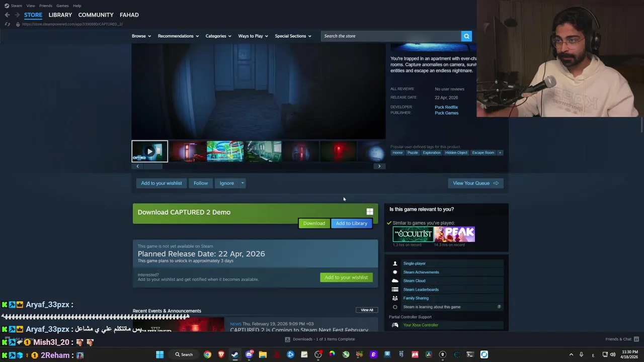This screenshot has width=644, height=362.
Task: Open the Puck Games publisher link
Action: [447, 113]
